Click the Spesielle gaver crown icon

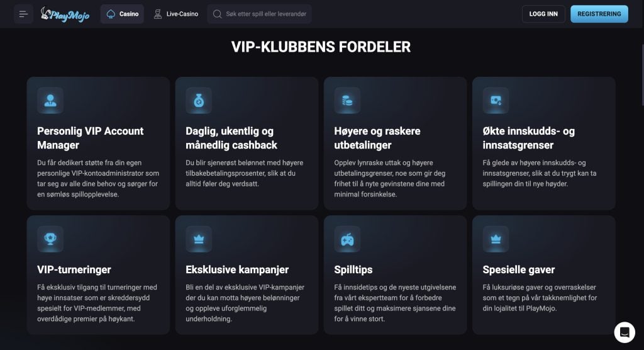coord(496,239)
